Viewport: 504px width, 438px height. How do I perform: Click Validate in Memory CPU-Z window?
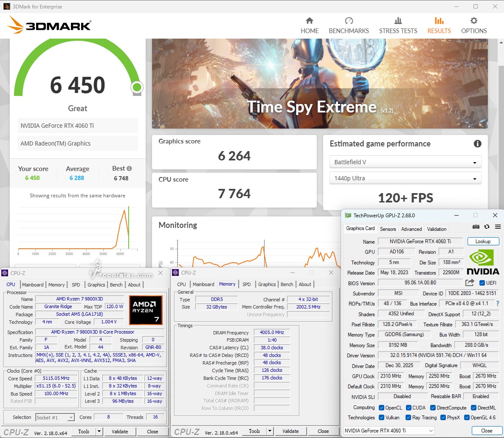(290, 431)
